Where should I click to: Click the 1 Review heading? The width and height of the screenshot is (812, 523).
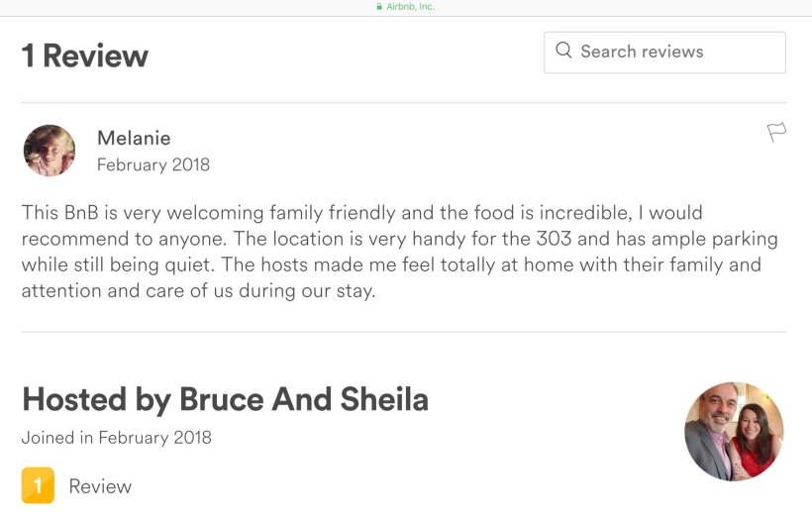[85, 55]
